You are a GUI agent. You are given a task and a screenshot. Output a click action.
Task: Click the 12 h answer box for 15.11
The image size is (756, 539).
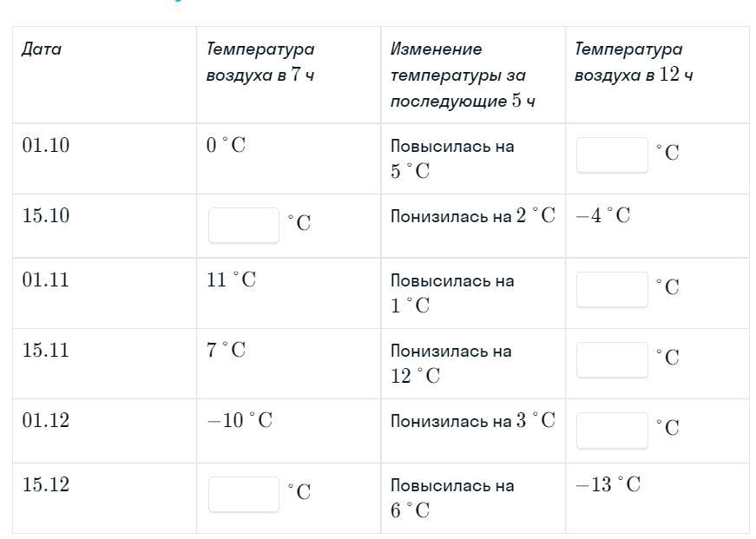[612, 359]
